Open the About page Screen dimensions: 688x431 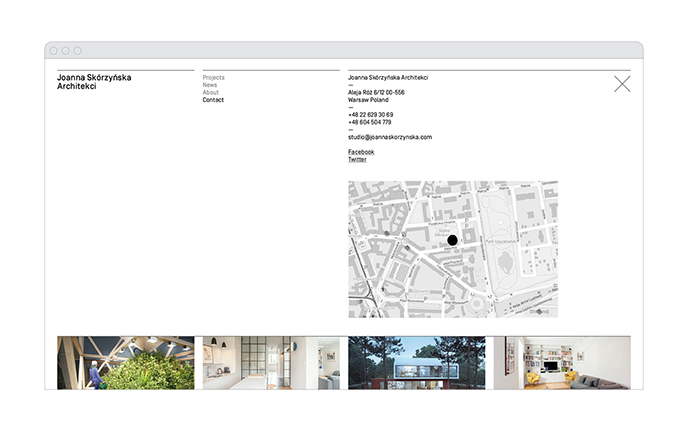210,93
